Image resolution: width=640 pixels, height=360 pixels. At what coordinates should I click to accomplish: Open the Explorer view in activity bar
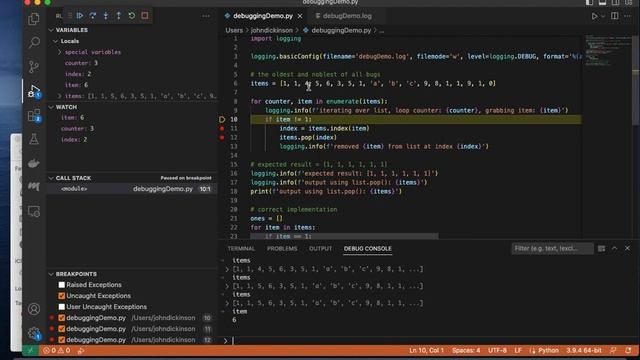(34, 19)
